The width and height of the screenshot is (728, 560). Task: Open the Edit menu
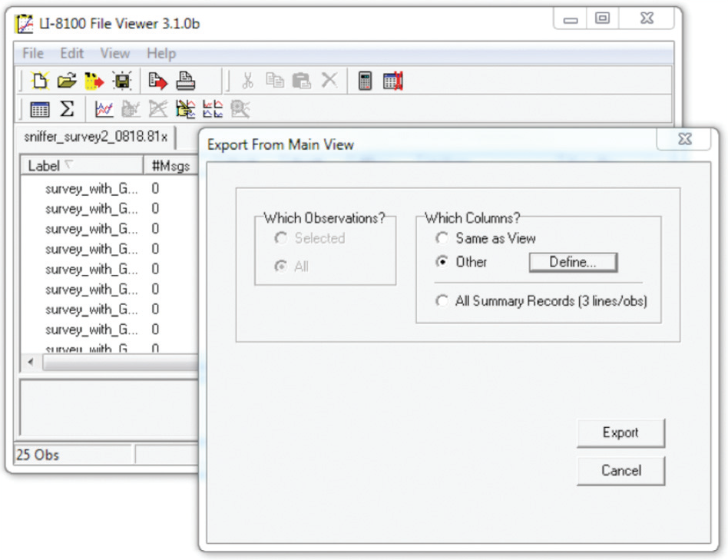tap(72, 54)
